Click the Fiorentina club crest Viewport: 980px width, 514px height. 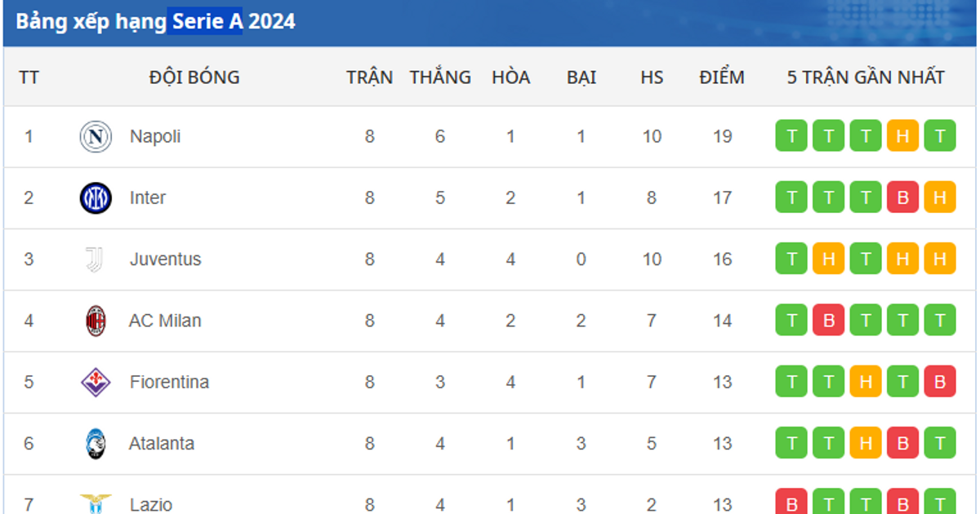pyautogui.click(x=96, y=382)
